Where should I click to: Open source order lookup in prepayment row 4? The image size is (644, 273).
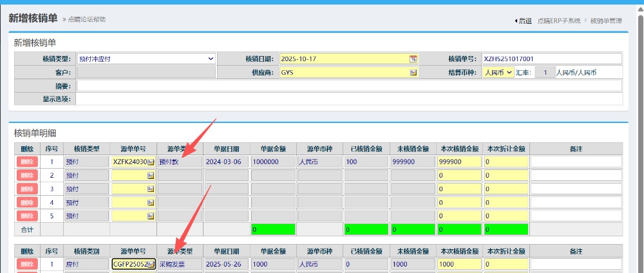coord(151,202)
